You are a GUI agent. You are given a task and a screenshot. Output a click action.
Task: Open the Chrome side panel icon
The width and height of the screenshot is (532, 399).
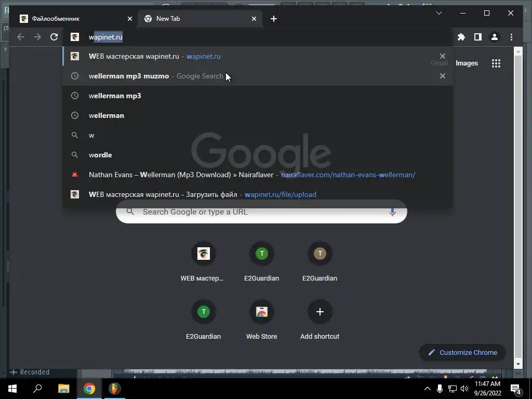478,37
